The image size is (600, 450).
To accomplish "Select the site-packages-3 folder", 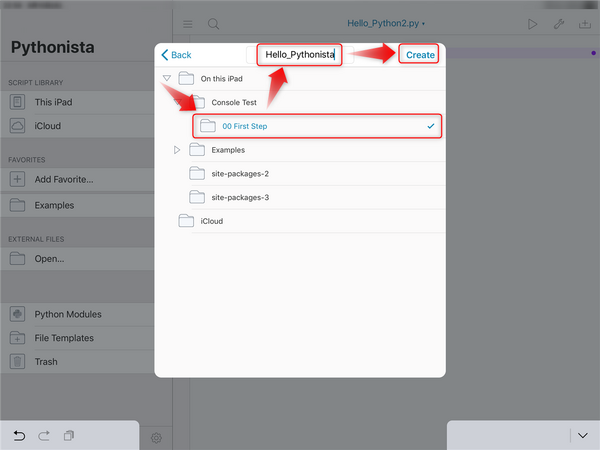I will [240, 198].
